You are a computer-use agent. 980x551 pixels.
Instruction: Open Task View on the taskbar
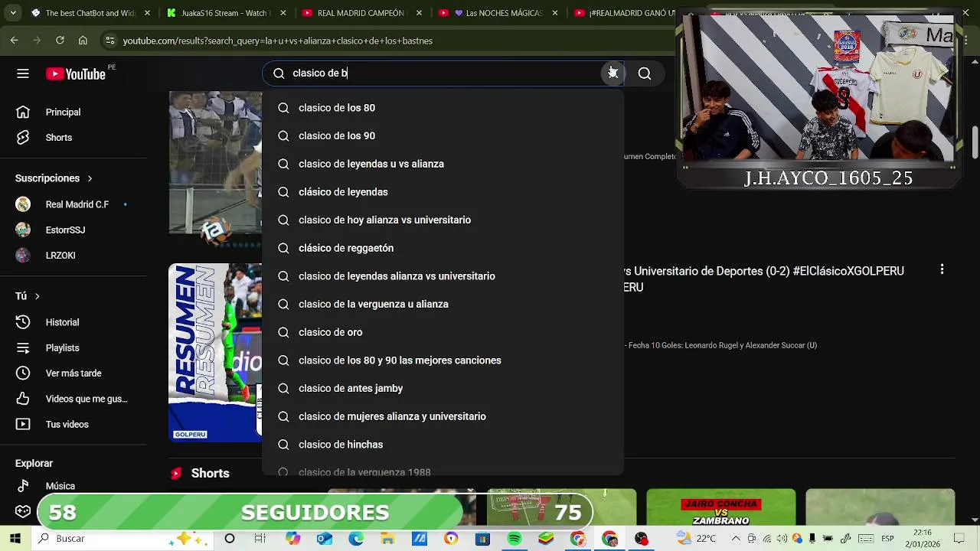[260, 539]
